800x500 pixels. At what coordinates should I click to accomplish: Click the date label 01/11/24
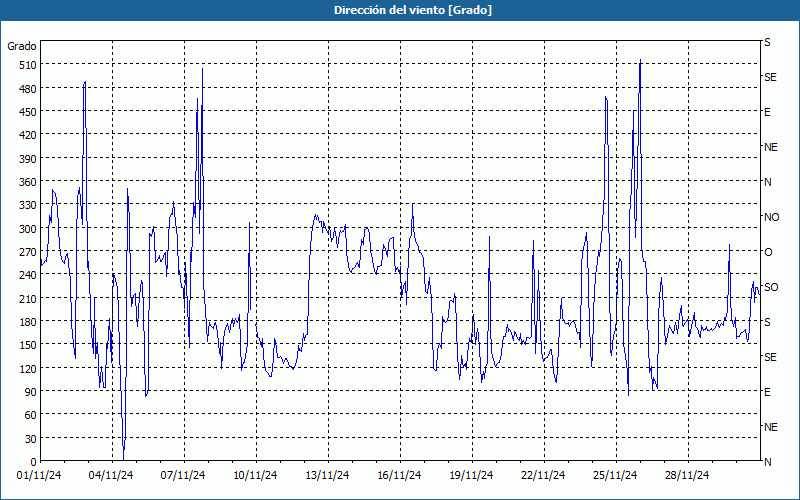click(x=39, y=475)
